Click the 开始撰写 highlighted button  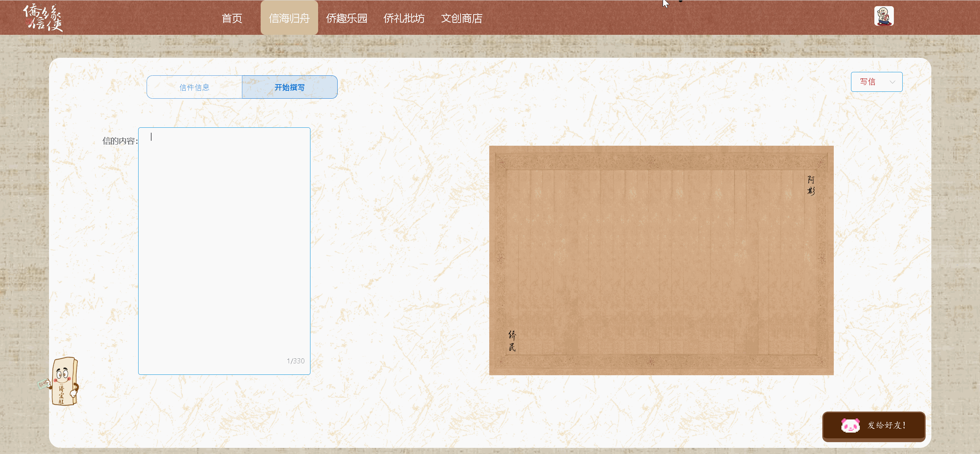[x=289, y=87]
